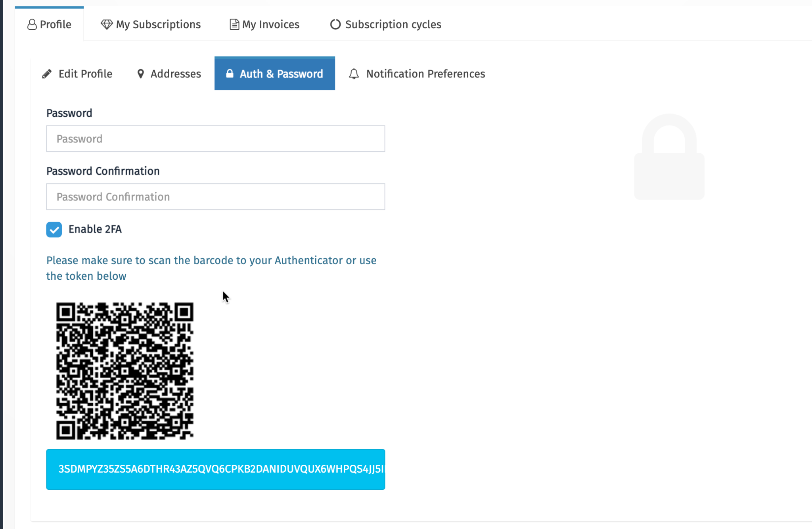The height and width of the screenshot is (529, 812).
Task: Click the circular Subscription cycles icon
Action: coord(335,25)
